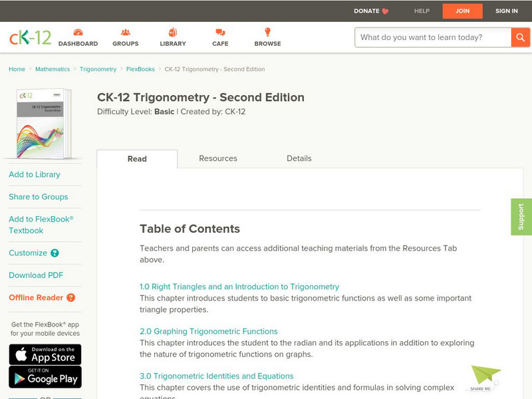The image size is (532, 399).
Task: Switch to the Read tab
Action: tap(137, 159)
